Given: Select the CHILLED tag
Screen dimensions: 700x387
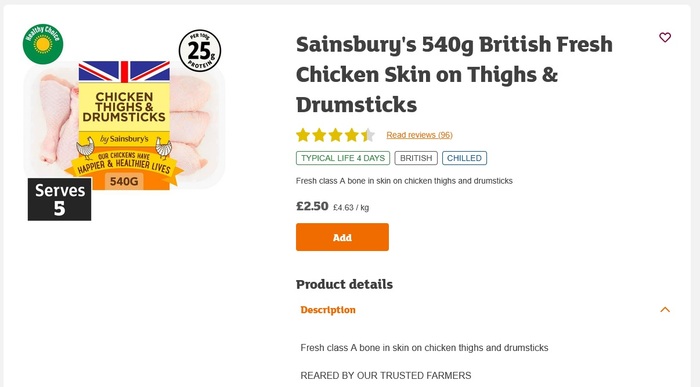Looking at the screenshot, I should (x=464, y=158).
